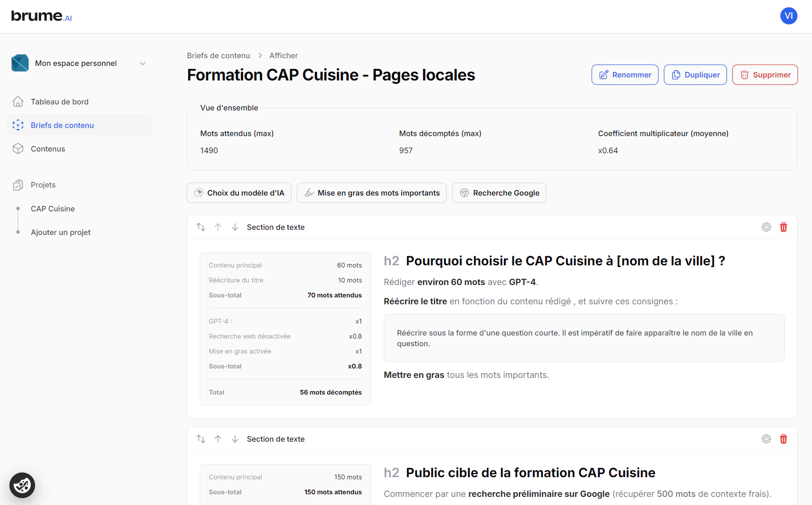Click the red Supprimer button
The height and width of the screenshot is (505, 812).
pyautogui.click(x=765, y=75)
